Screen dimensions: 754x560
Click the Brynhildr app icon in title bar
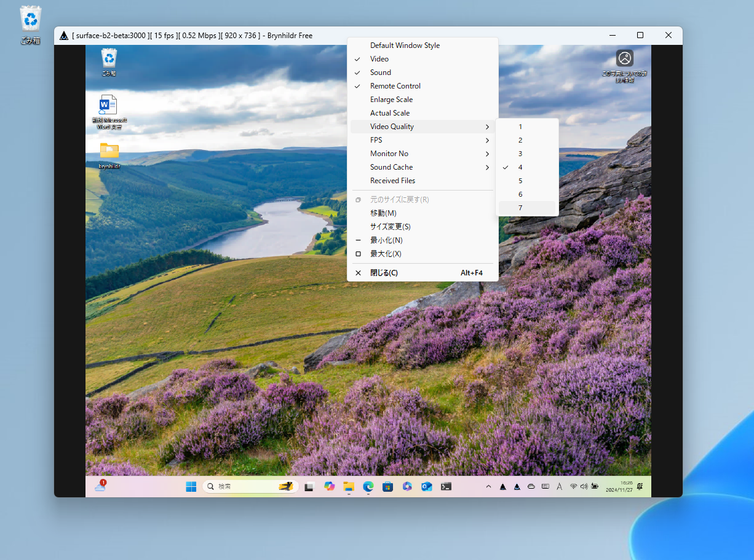point(64,36)
